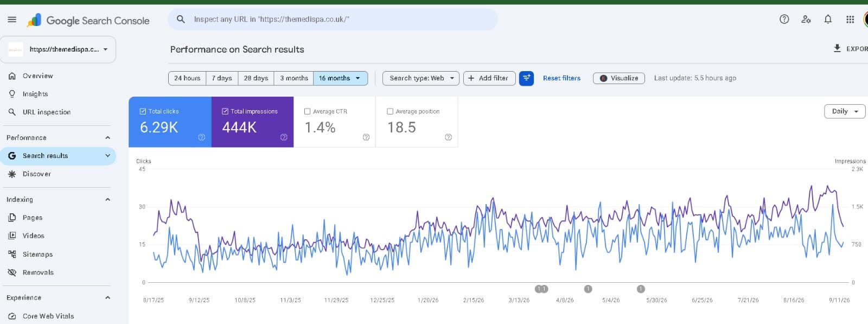Click the search magnifier icon in URL bar
The image size is (868, 324).
181,19
